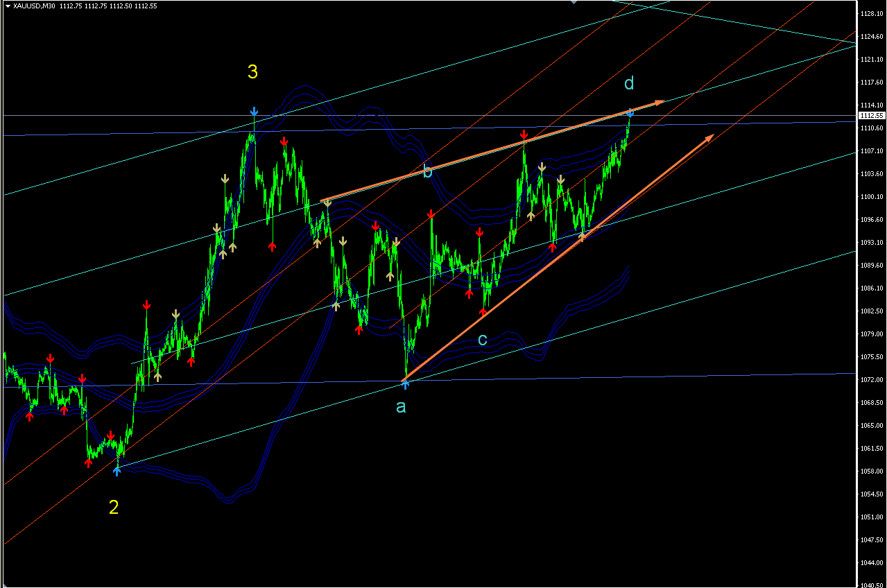Click price scale value 1072.00

point(871,380)
